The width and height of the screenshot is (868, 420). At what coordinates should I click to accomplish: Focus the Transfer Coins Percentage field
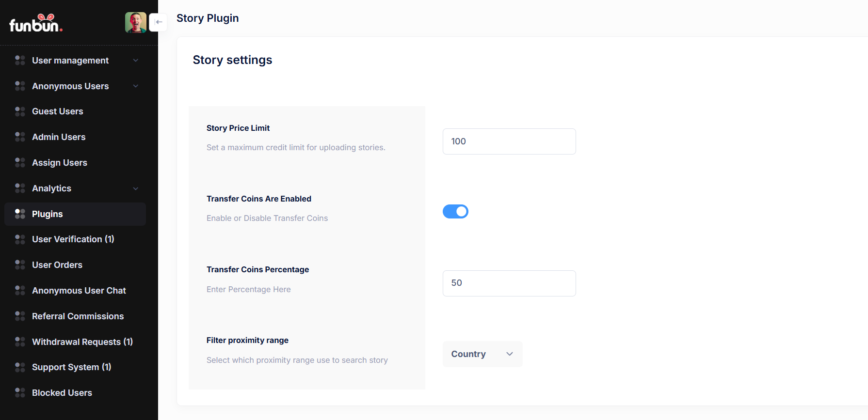coord(509,283)
